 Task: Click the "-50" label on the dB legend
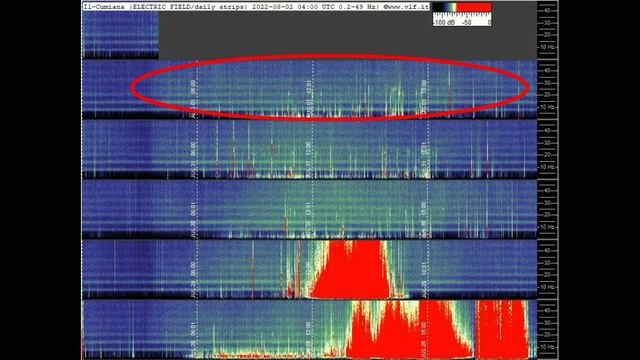coord(466,22)
